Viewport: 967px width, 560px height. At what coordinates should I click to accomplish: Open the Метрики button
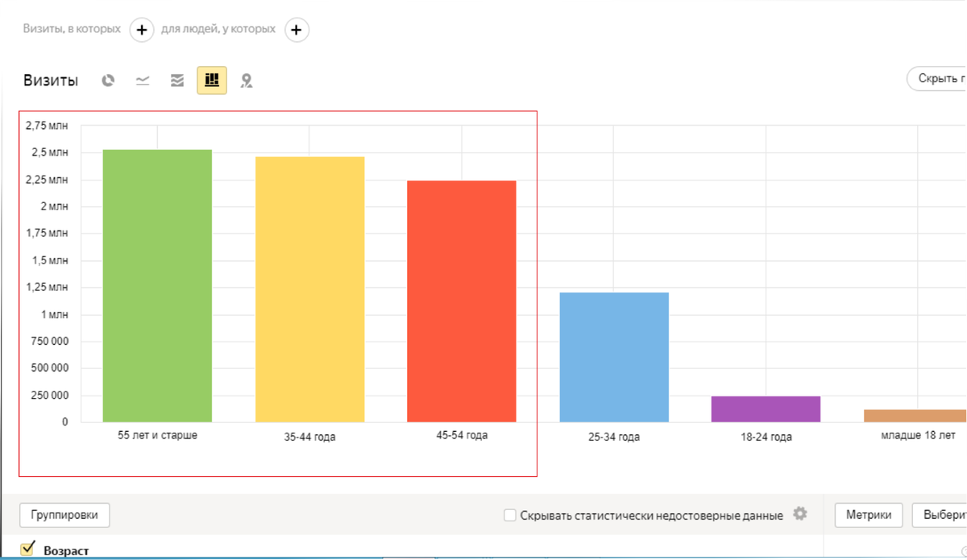pyautogui.click(x=869, y=515)
